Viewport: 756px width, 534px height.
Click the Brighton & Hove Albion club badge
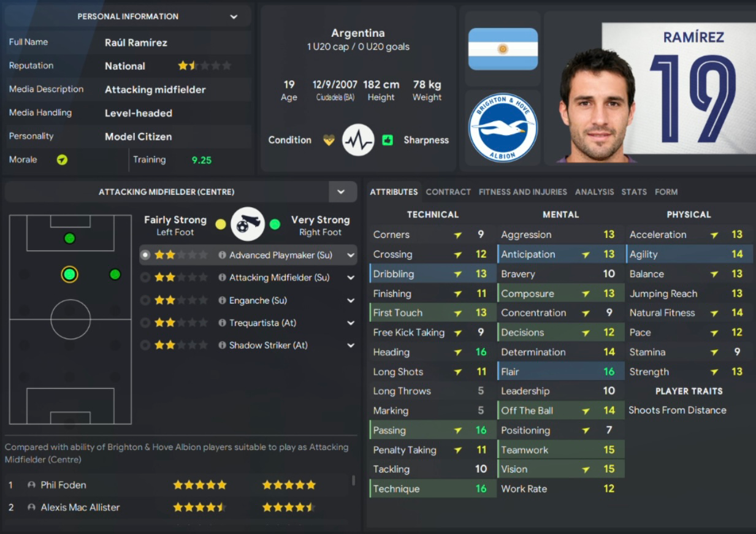(503, 128)
